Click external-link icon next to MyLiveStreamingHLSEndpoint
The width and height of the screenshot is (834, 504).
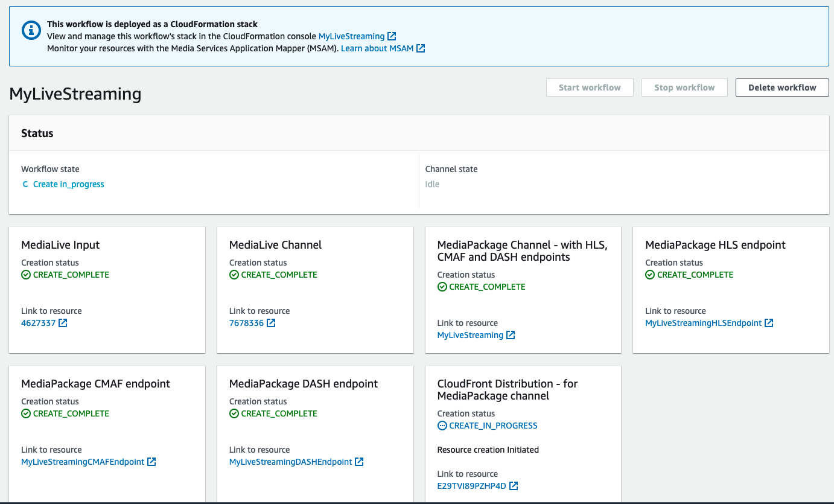click(x=769, y=323)
